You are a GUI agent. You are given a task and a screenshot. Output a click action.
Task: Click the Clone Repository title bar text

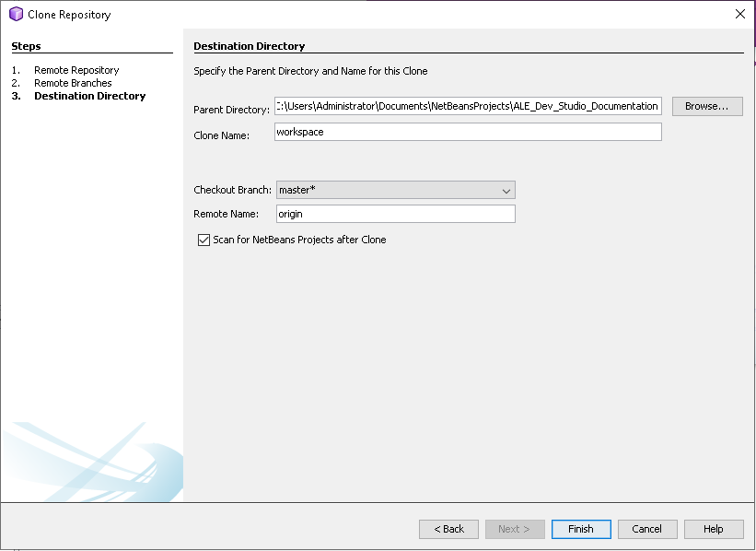[69, 15]
